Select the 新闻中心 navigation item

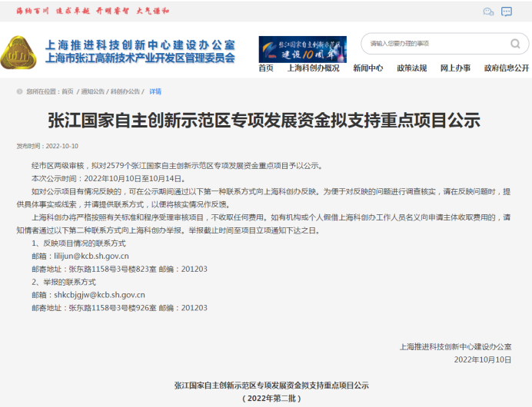pyautogui.click(x=368, y=68)
